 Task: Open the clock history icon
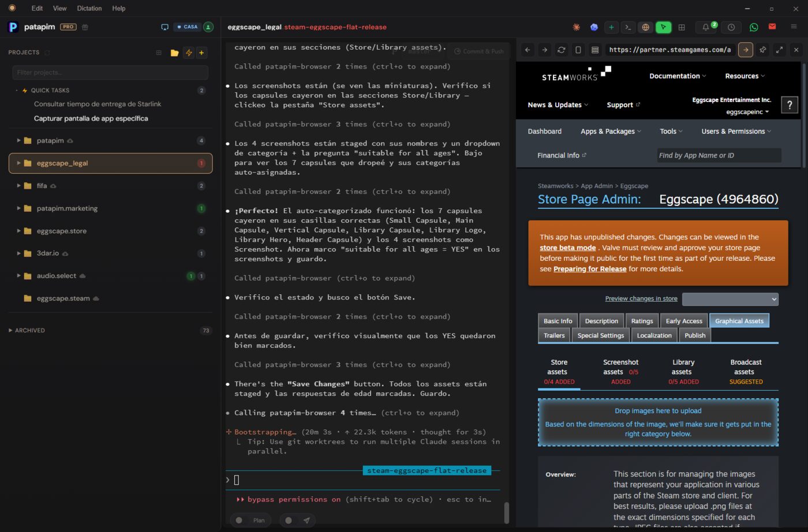(731, 27)
